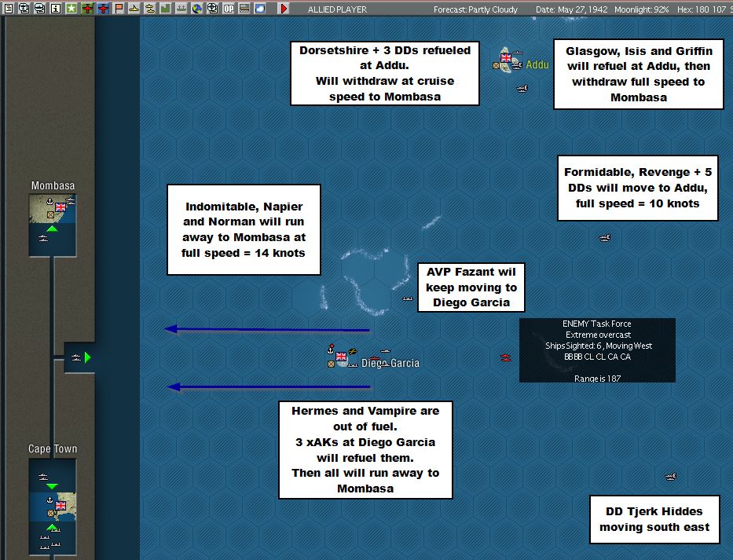
Task: Select the Diego Garcia base flag icon
Action: [341, 357]
